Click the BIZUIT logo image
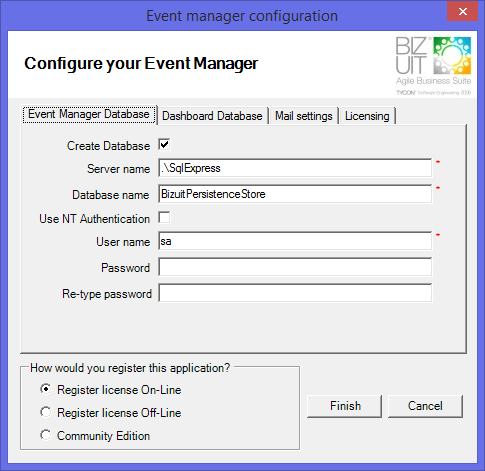The height and width of the screenshot is (471, 485). (x=433, y=66)
